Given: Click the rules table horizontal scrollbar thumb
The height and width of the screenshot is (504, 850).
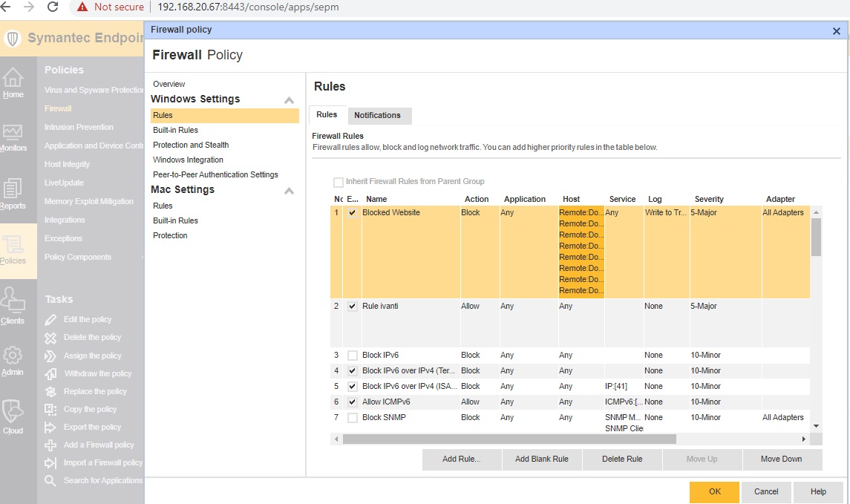Looking at the screenshot, I should (x=509, y=439).
